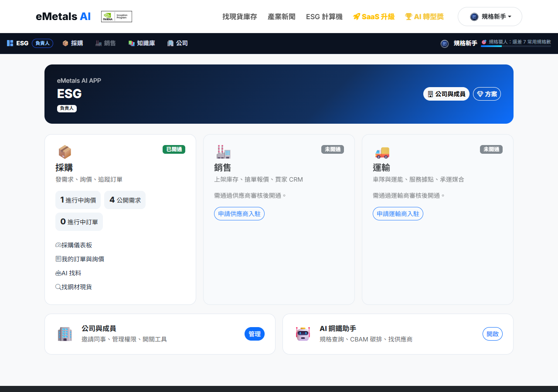Open the 採購 tab in dark navbar
Image resolution: width=558 pixels, height=392 pixels.
tap(72, 43)
